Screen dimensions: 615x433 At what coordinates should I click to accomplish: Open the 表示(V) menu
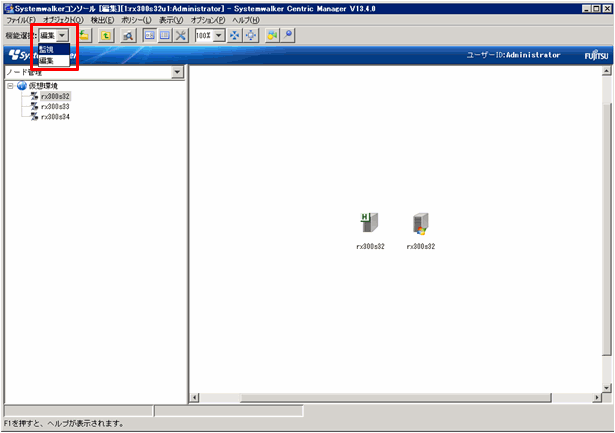click(171, 20)
